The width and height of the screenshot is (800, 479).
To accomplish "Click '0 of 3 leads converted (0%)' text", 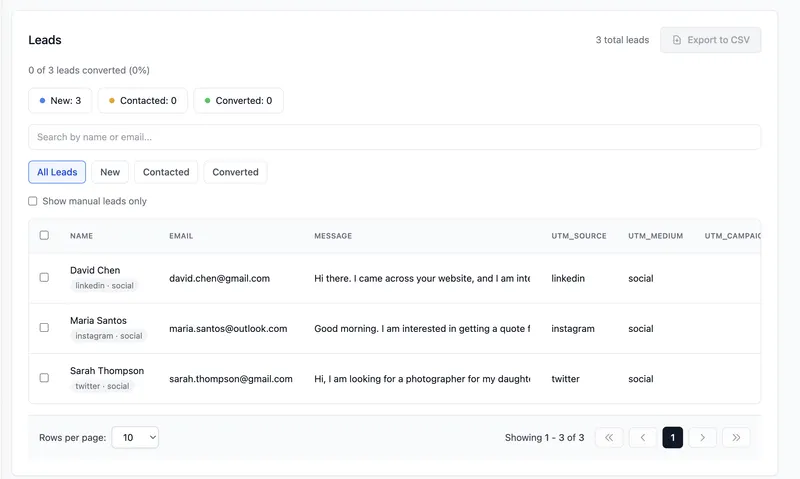I will click(x=89, y=70).
